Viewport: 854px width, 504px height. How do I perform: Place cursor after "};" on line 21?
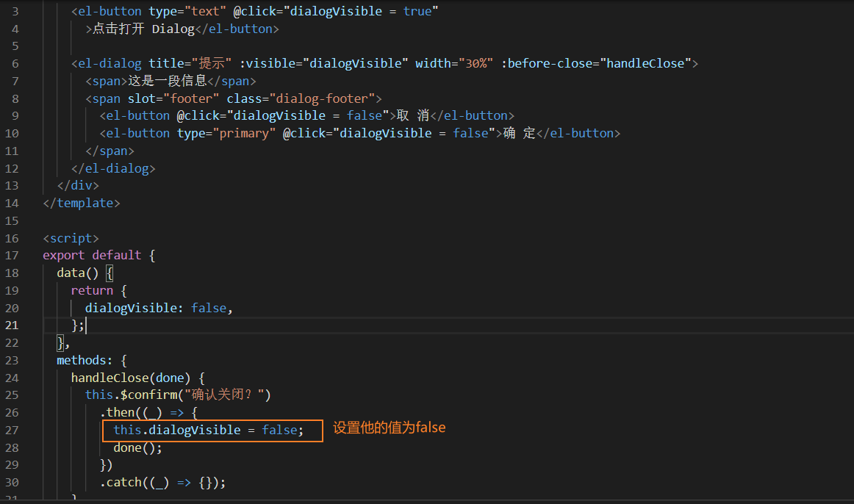click(85, 325)
